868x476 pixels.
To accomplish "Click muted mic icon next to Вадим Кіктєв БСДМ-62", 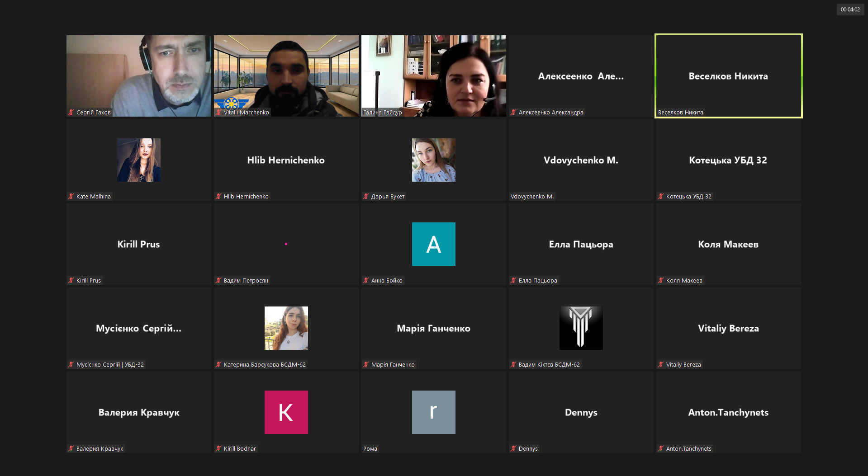I will [513, 364].
